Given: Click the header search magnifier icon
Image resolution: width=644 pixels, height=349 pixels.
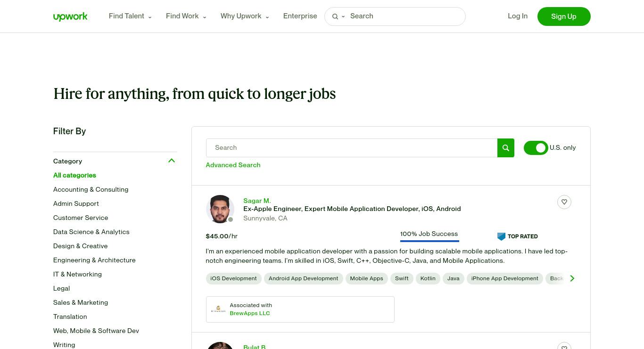Looking at the screenshot, I should tap(335, 16).
